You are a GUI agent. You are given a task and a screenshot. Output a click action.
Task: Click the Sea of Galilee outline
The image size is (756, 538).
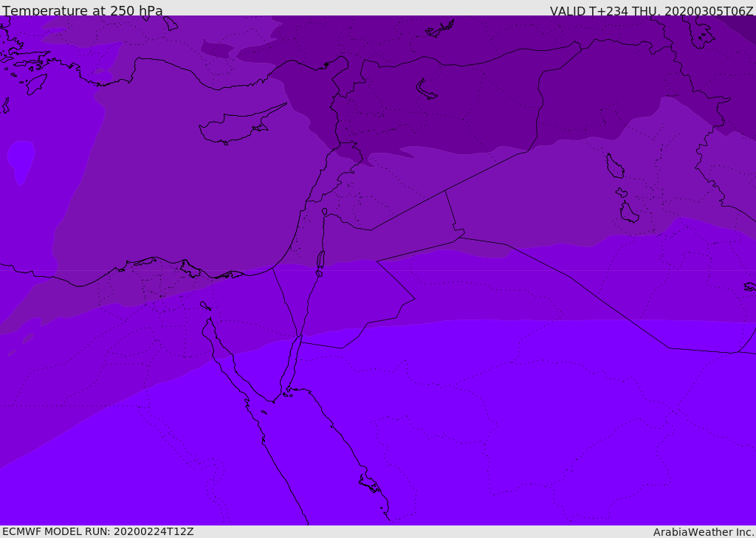coord(325,212)
